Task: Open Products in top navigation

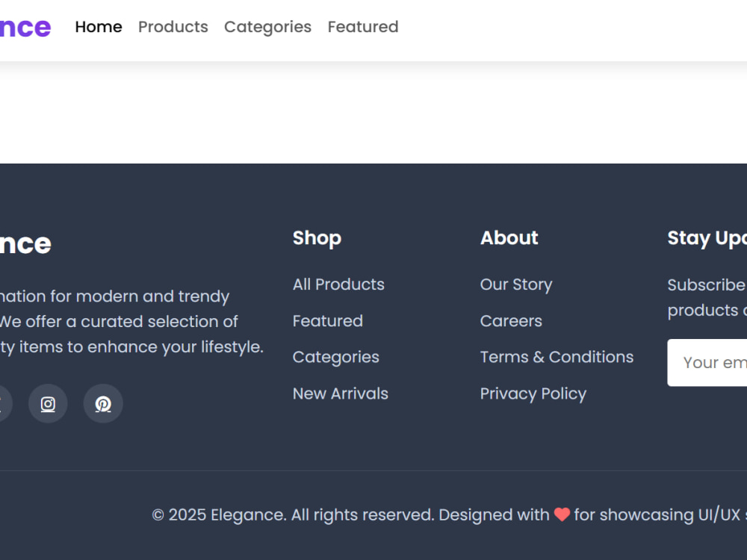Action: coord(173,27)
